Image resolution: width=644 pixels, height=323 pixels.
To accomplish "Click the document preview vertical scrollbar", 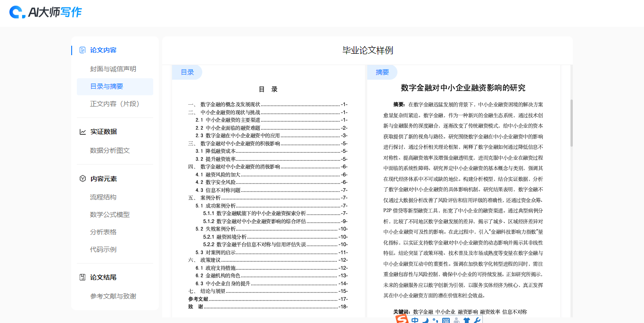I will coord(571,123).
